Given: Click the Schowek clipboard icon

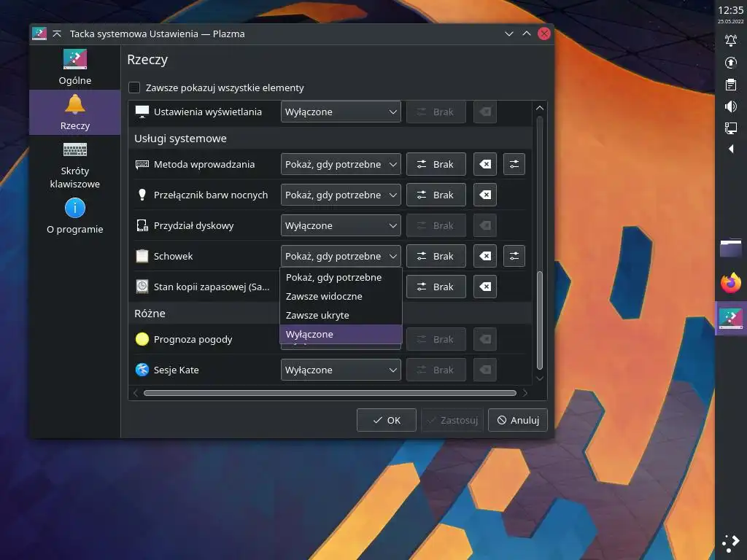Looking at the screenshot, I should tap(142, 256).
